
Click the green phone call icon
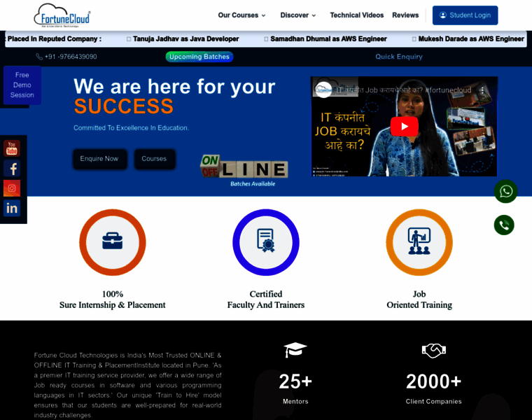(x=504, y=225)
